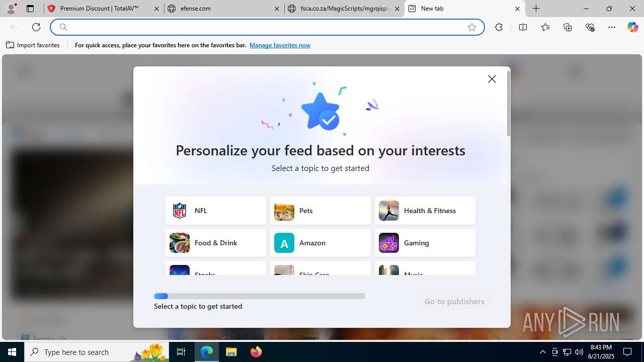Open Microsoft Edge taskbar icon
Screen dimensions: 644x362
[x=207, y=352]
